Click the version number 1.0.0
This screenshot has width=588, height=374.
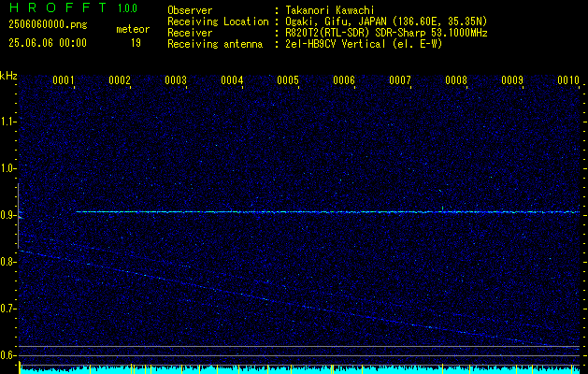point(127,8)
